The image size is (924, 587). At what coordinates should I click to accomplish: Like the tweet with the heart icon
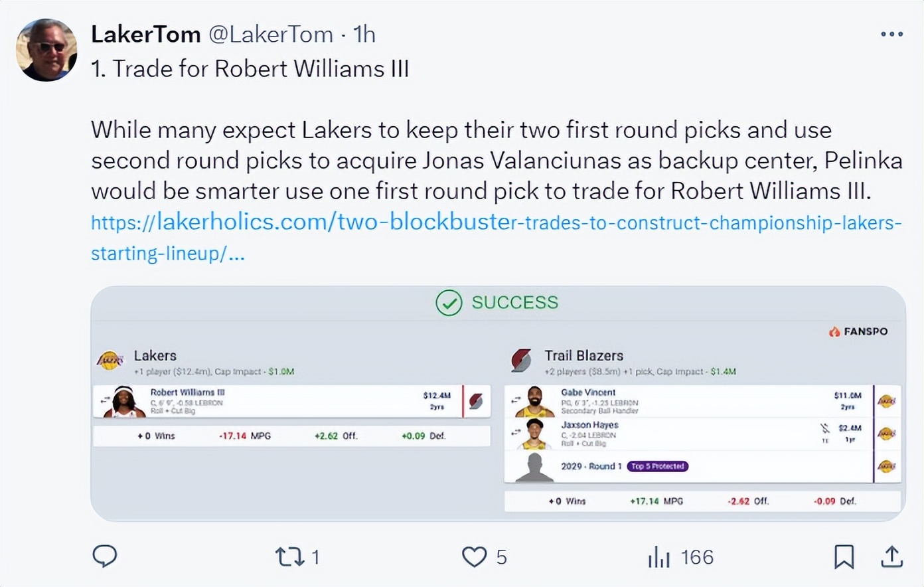[x=474, y=556]
